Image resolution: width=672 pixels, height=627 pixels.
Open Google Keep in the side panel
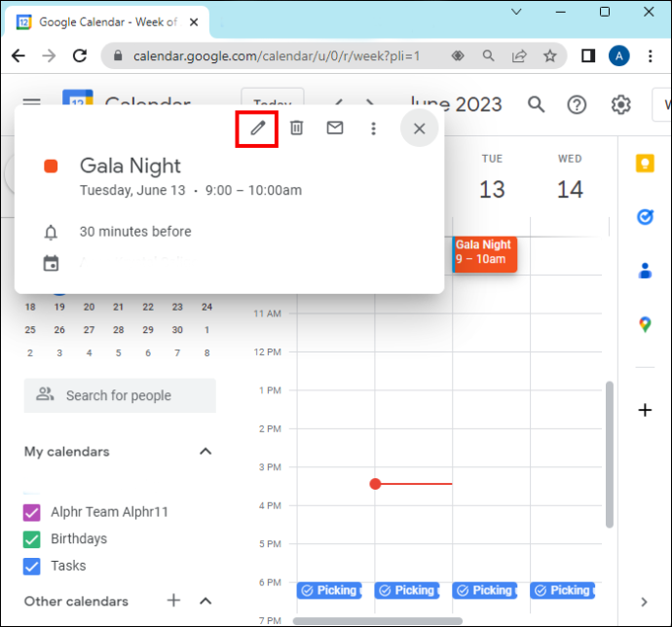[645, 164]
